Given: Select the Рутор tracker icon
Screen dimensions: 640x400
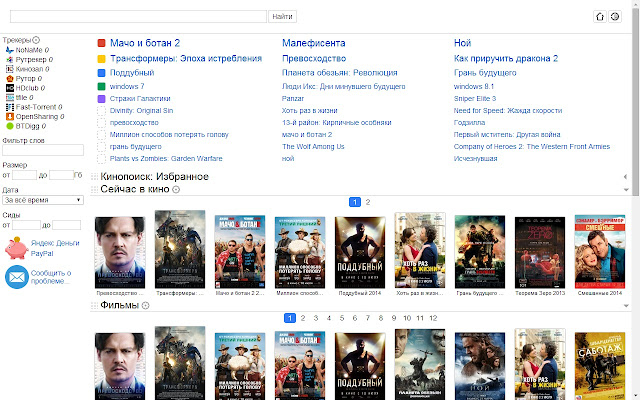Looking at the screenshot, I should coord(10,78).
